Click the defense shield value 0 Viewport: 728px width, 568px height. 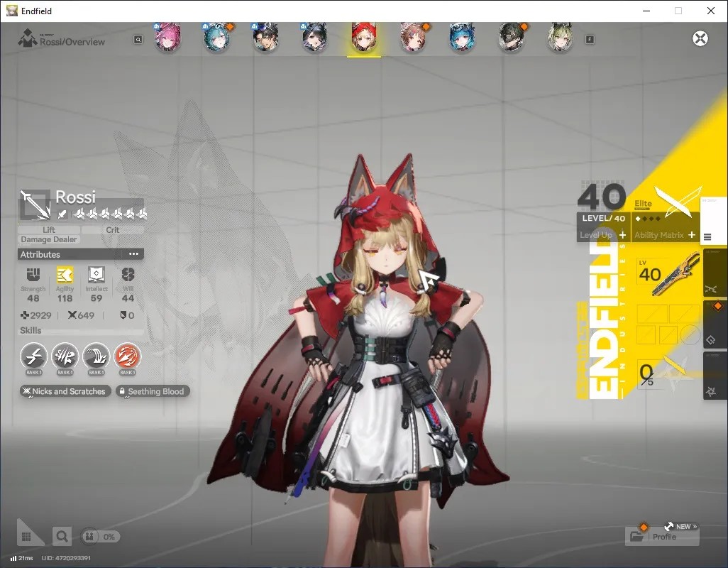pos(127,315)
